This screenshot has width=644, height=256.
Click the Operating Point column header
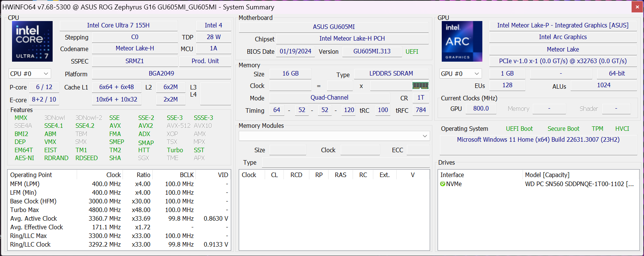click(x=31, y=175)
